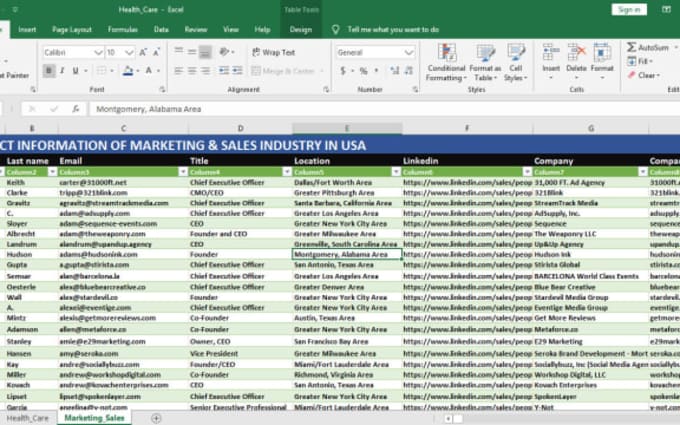This screenshot has width=680, height=425.
Task: Open the Title column filter dropdown
Action: [287, 172]
